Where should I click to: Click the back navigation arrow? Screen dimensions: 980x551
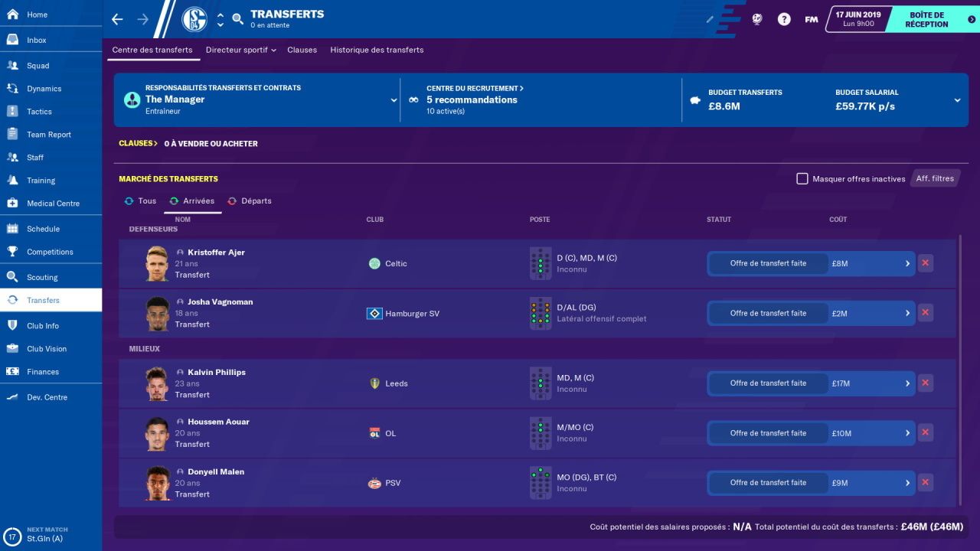(117, 19)
